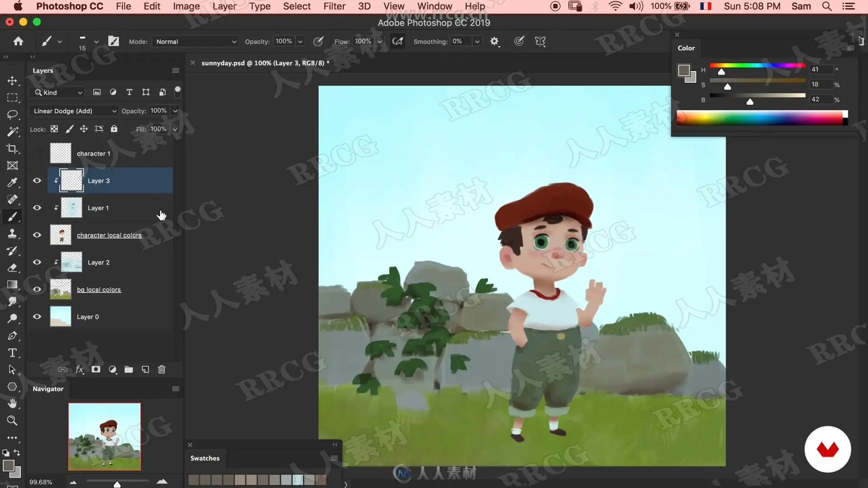Switch to the Swatches panel tab
Image resolution: width=868 pixels, height=488 pixels.
[205, 458]
